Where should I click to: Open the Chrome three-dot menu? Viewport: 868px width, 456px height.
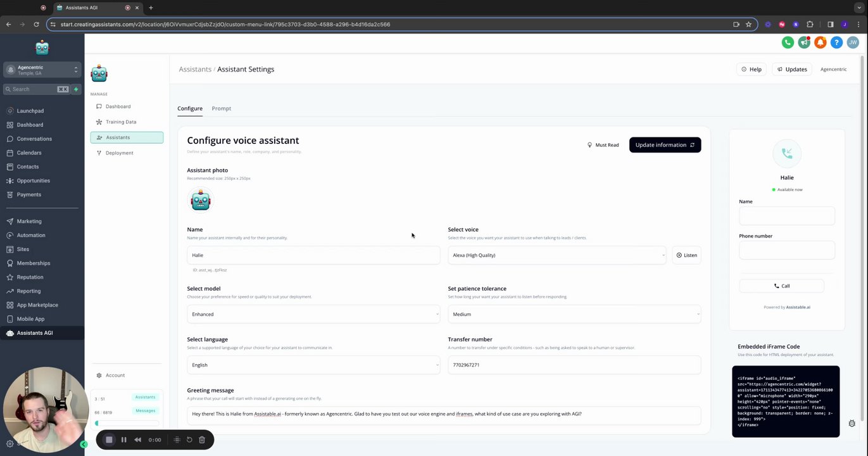tap(859, 24)
